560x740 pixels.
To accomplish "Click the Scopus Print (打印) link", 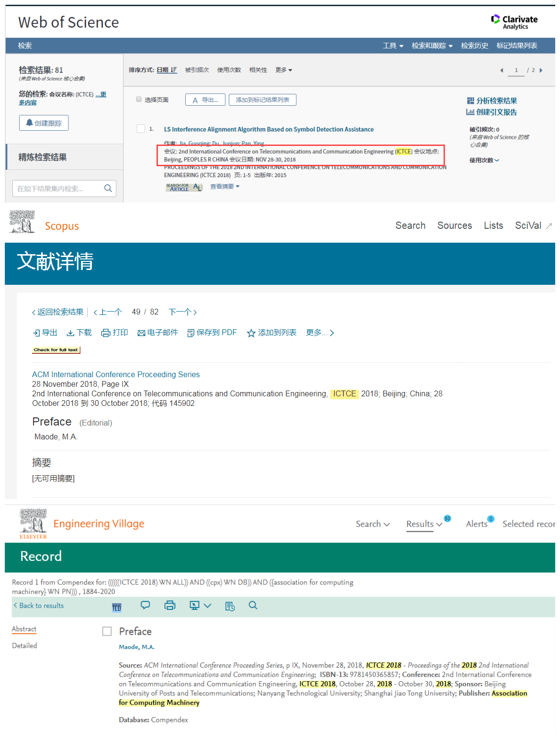I will (114, 333).
